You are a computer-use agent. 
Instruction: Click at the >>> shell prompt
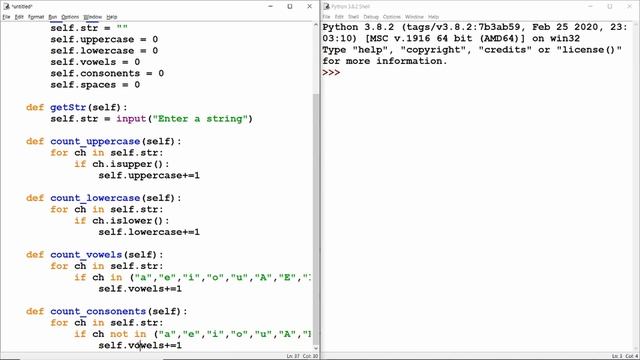click(x=331, y=73)
